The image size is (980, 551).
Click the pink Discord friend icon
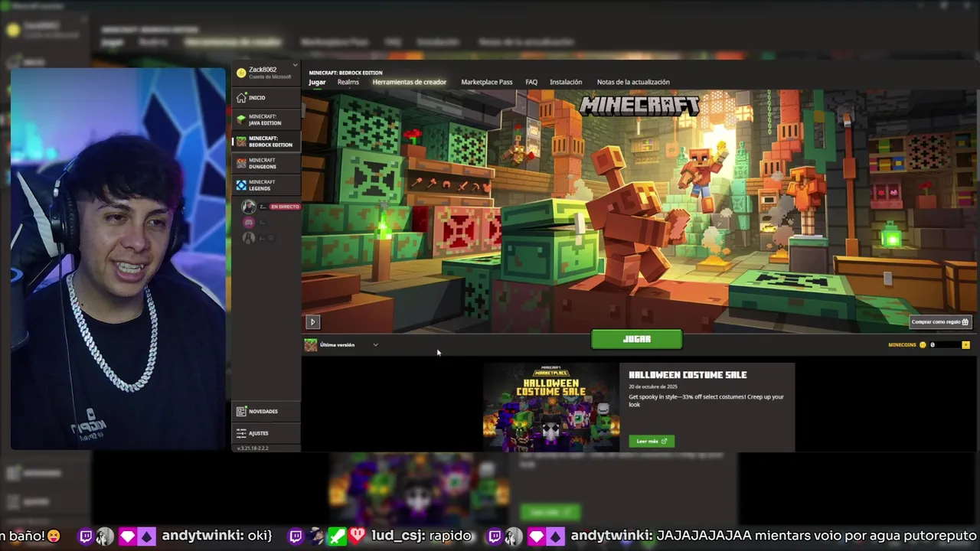[248, 222]
